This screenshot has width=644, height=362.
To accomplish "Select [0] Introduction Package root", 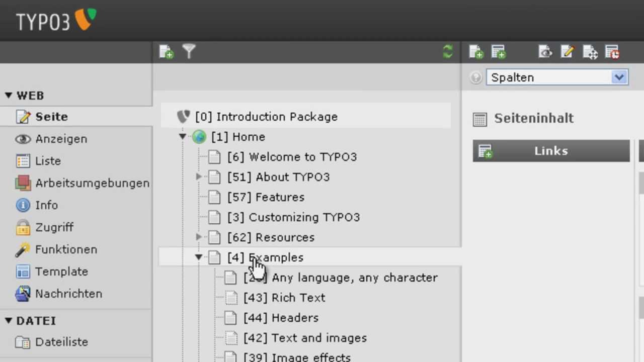I will click(266, 117).
